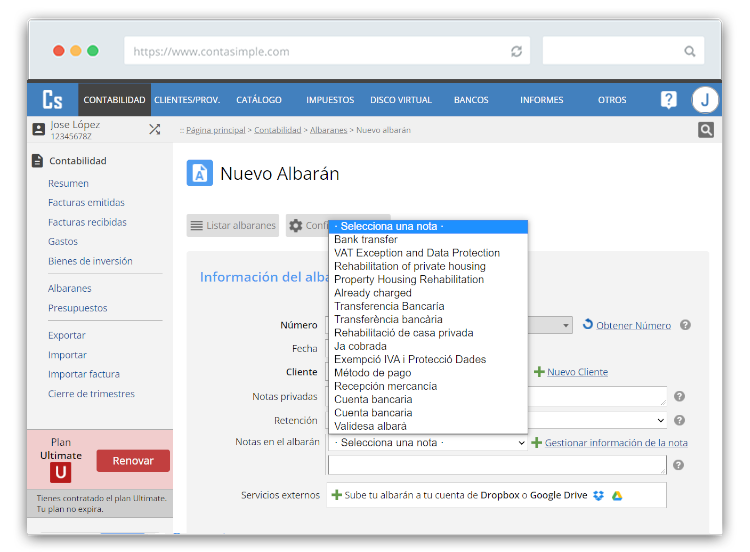750x552 pixels.
Task: Choose 'Already charged' note option
Action: click(372, 293)
